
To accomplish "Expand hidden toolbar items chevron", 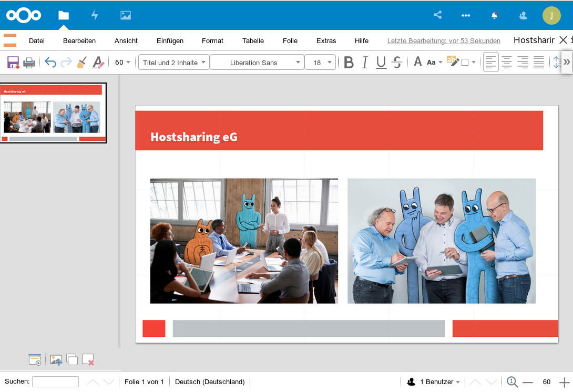I will tap(567, 61).
